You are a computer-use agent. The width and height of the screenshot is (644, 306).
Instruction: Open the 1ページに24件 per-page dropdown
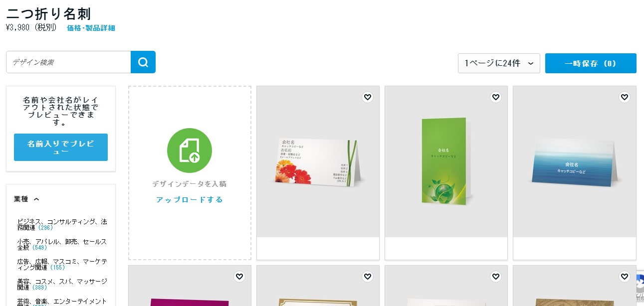499,63
